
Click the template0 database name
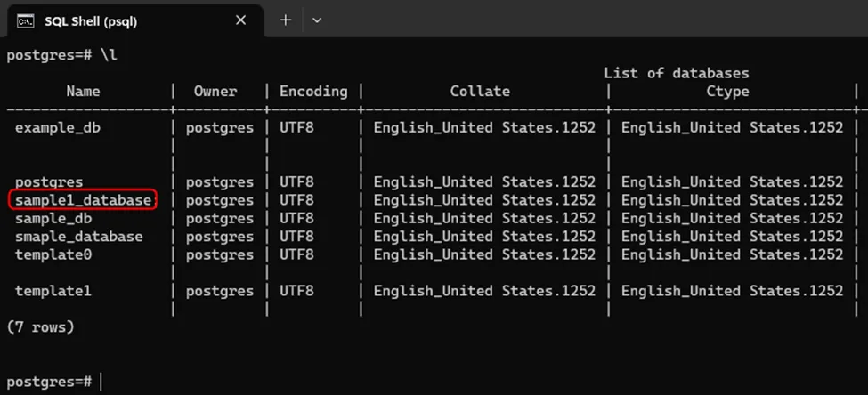pyautogui.click(x=53, y=254)
